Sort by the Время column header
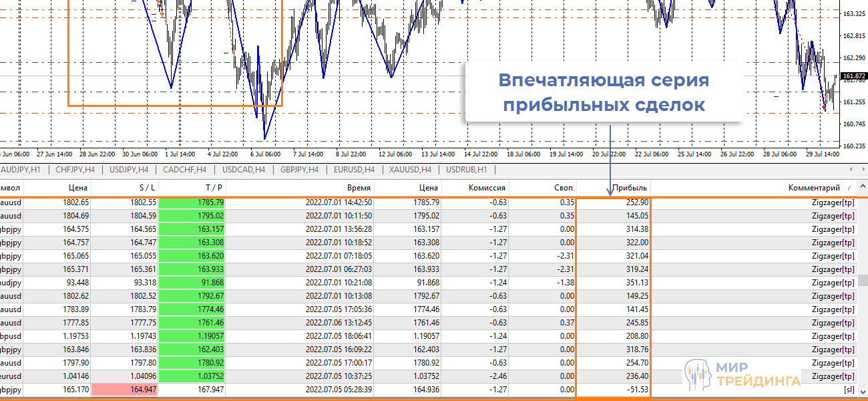 [300, 188]
